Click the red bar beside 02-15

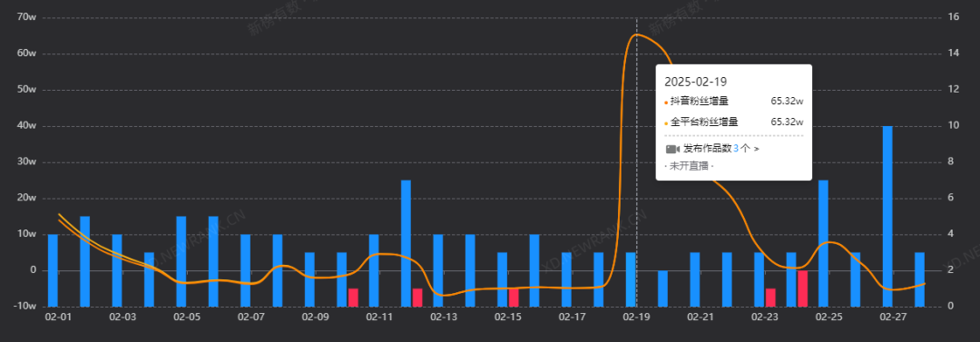tap(514, 298)
